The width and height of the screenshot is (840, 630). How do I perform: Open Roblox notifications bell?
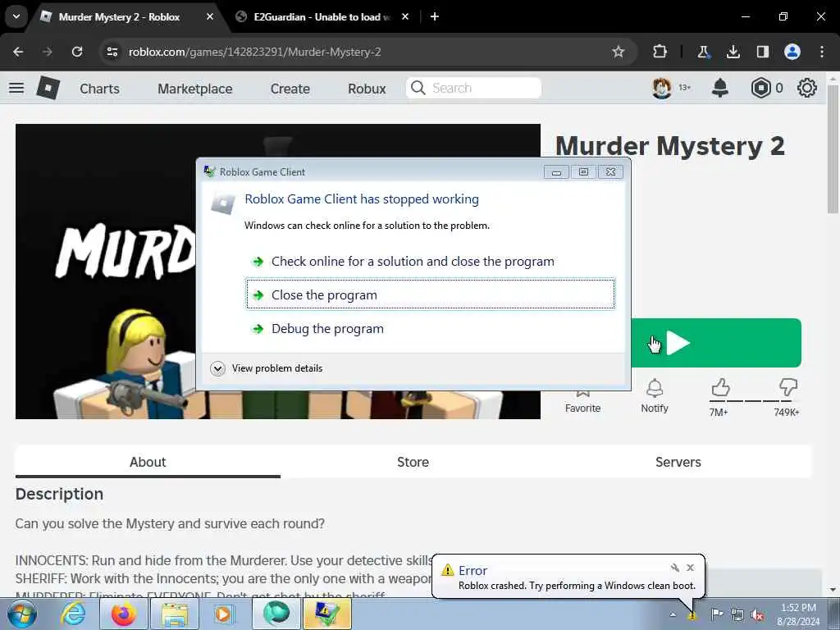click(720, 88)
